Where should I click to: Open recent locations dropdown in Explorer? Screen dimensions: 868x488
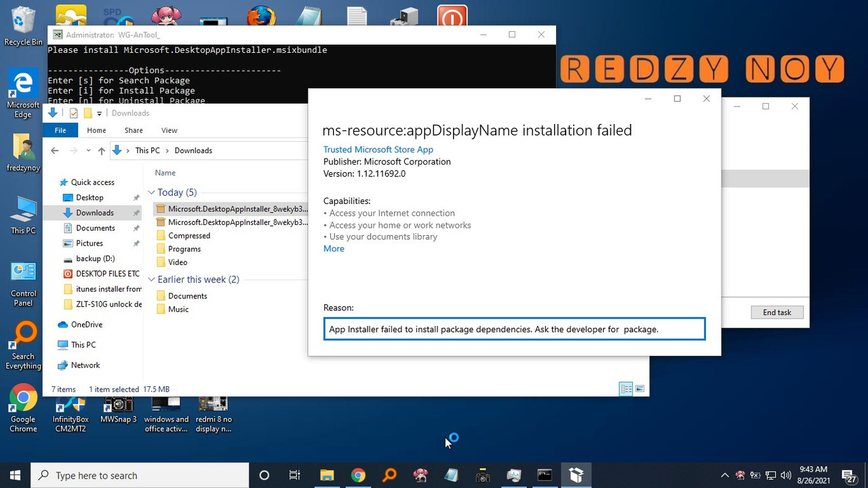[89, 150]
